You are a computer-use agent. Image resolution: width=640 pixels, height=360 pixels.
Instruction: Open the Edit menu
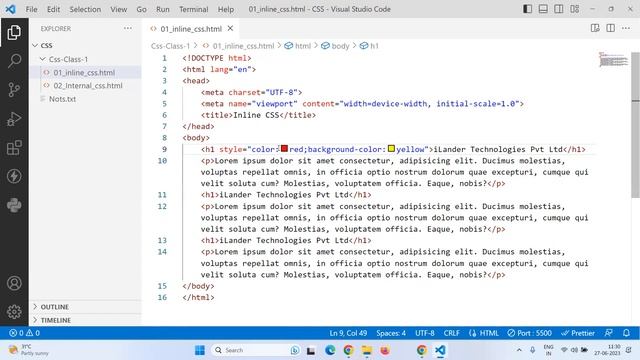(53, 9)
